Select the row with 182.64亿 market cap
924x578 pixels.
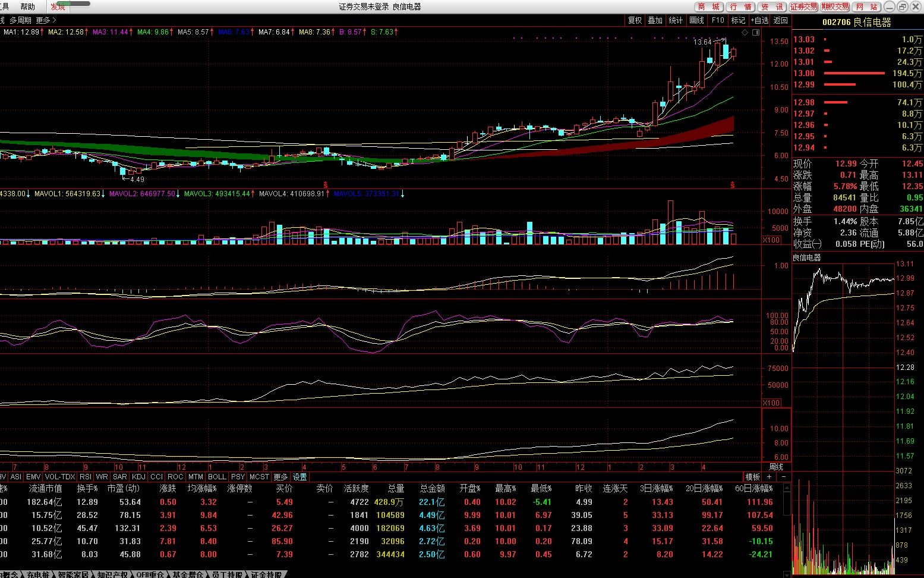[392, 502]
